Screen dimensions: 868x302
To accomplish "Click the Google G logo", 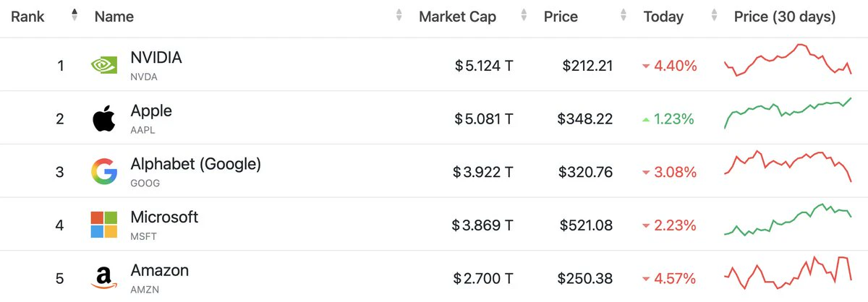I will pos(104,171).
